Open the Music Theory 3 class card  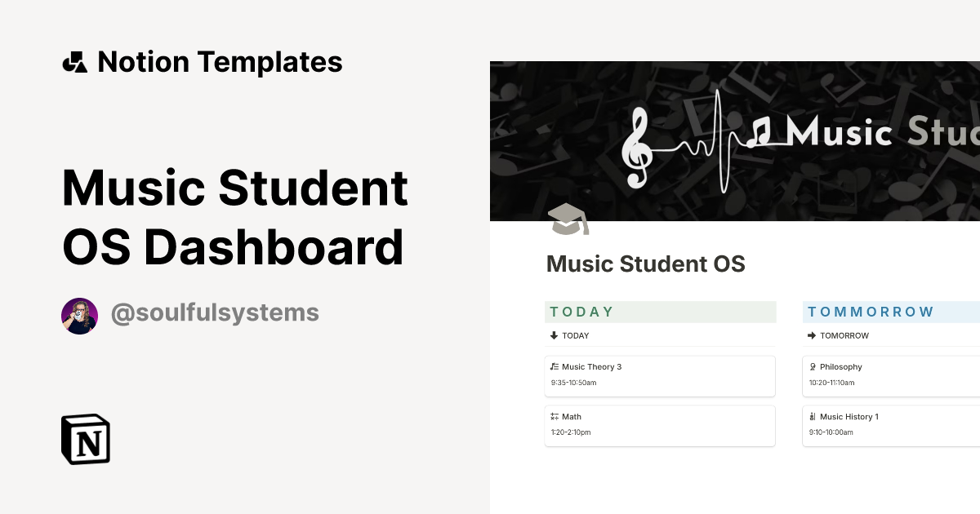point(660,375)
